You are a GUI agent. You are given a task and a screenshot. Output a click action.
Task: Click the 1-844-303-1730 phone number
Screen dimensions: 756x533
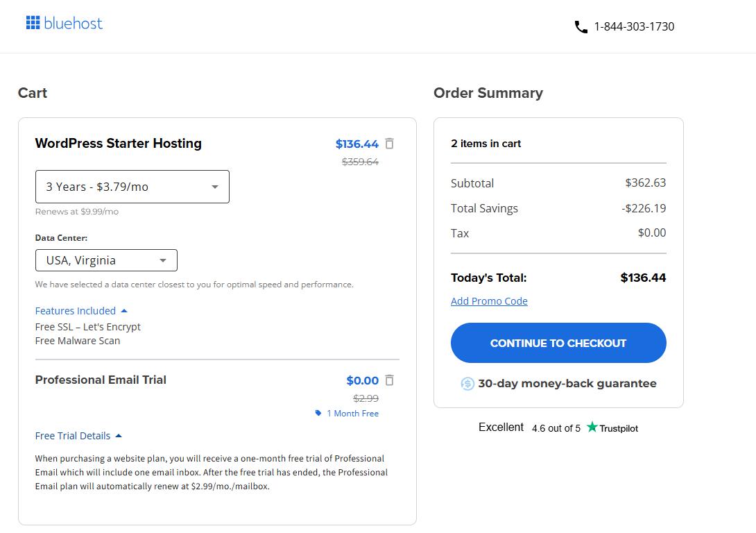click(x=634, y=26)
